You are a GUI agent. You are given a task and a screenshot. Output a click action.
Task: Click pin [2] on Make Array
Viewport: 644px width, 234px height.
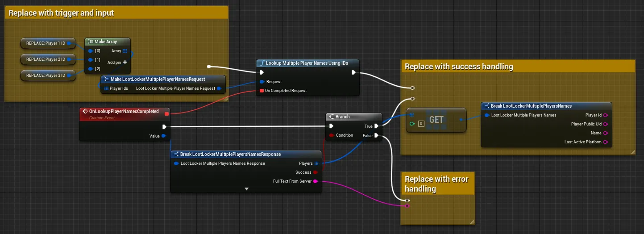click(x=91, y=69)
